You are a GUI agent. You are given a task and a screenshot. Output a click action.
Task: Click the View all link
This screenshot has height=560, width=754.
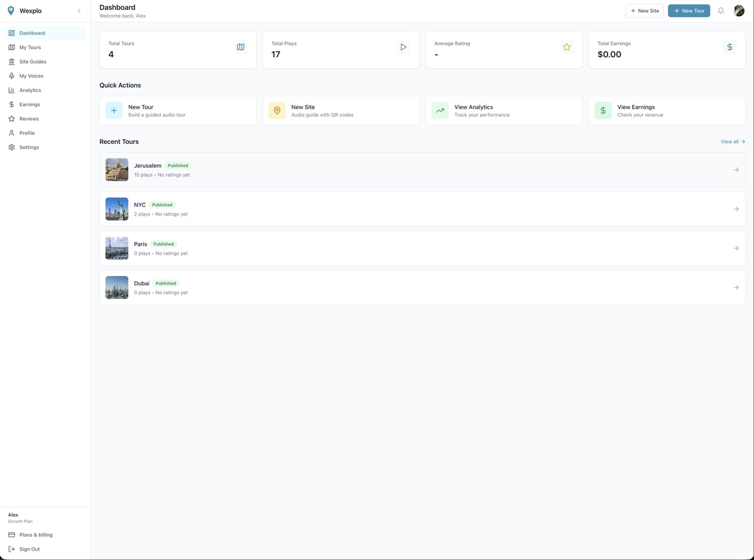coord(733,141)
